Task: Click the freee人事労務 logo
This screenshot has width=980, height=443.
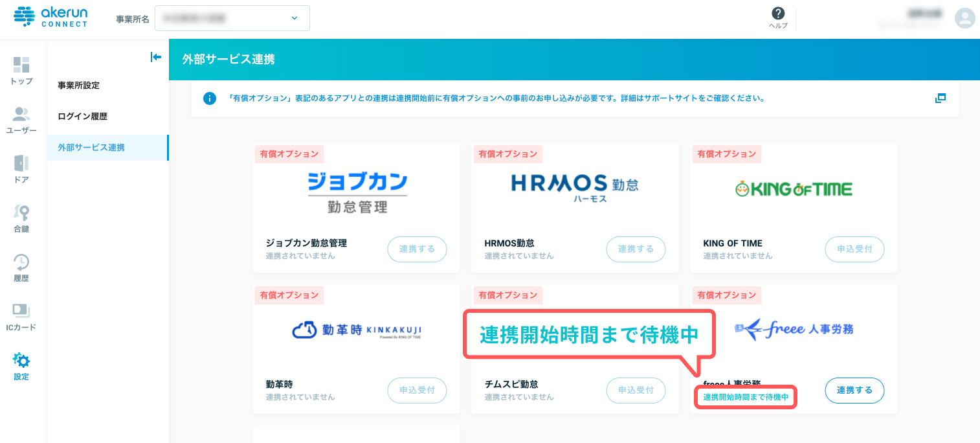Action: coord(794,330)
